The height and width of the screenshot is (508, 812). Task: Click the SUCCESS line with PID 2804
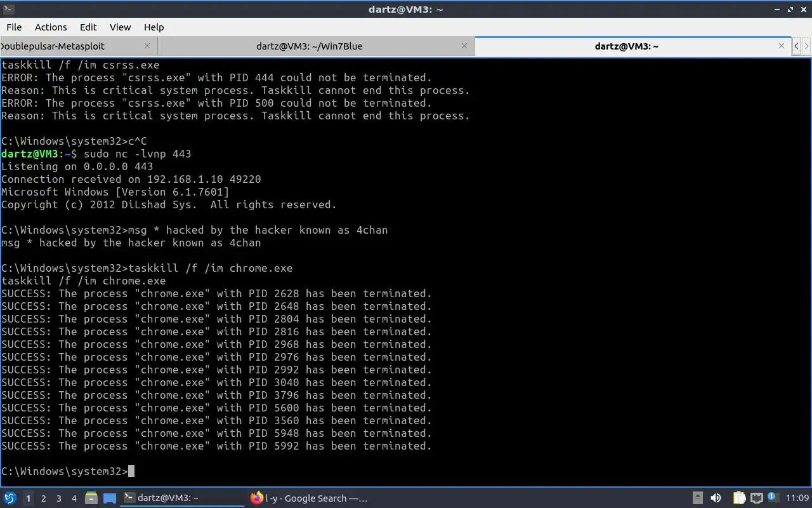pyautogui.click(x=216, y=319)
